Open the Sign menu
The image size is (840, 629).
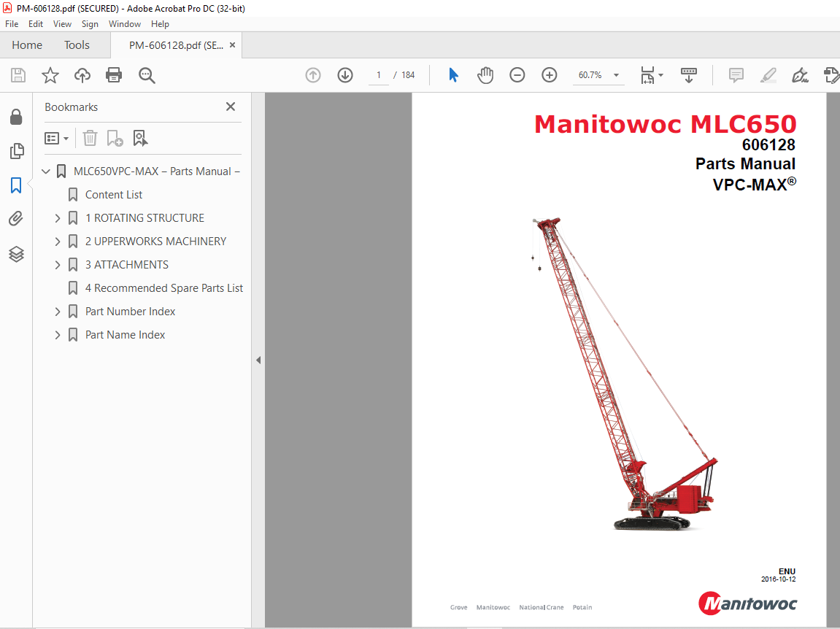pos(90,24)
